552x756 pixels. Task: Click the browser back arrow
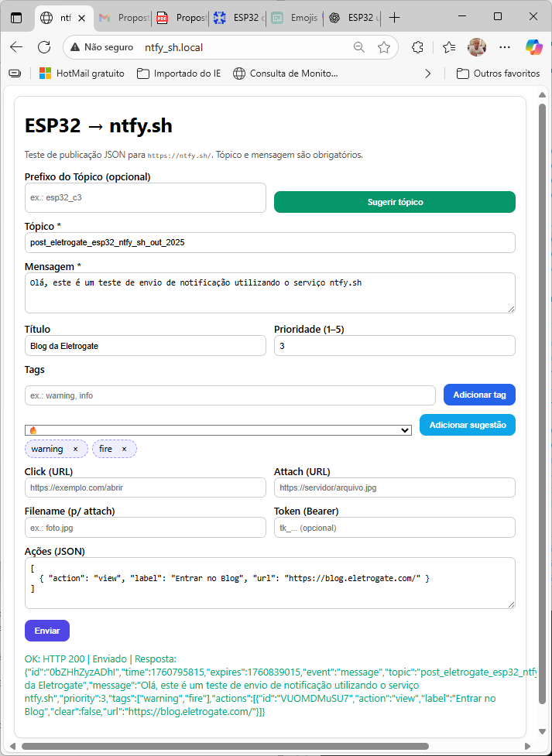pos(16,47)
